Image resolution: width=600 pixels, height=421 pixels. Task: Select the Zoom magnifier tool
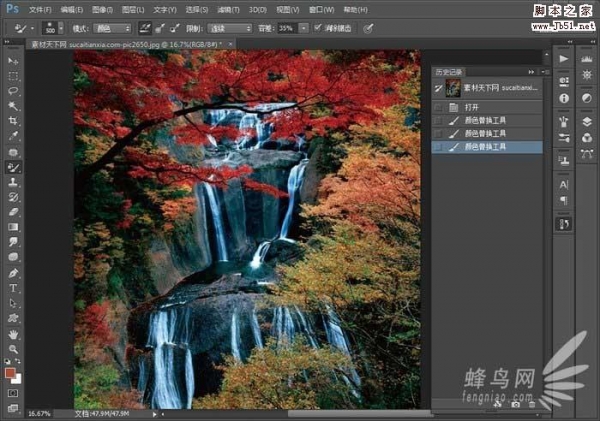[13, 348]
